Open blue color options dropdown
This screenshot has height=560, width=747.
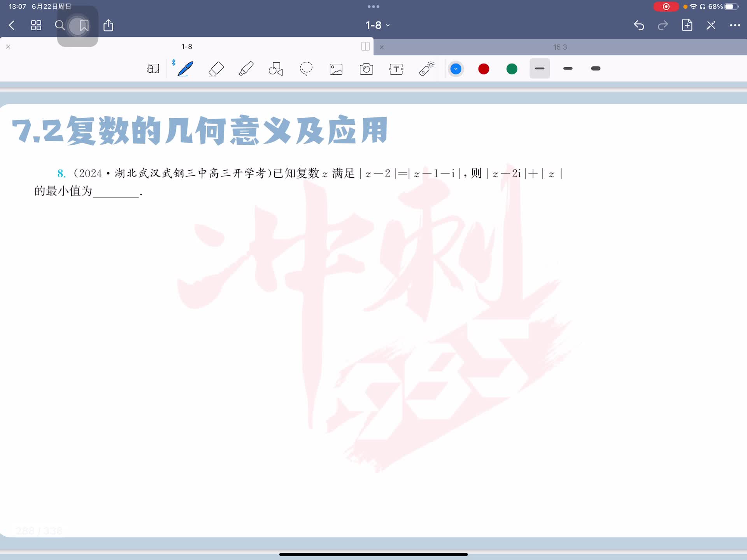456,69
